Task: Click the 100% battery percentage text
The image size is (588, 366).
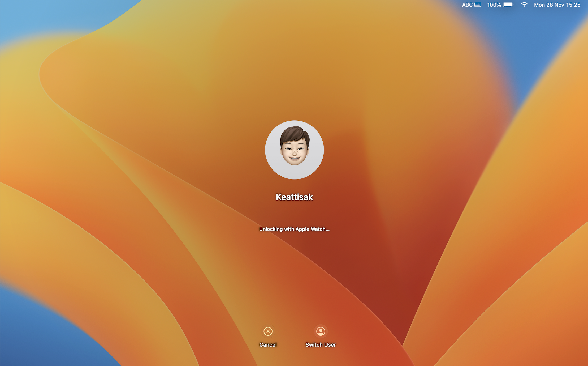Action: [494, 5]
